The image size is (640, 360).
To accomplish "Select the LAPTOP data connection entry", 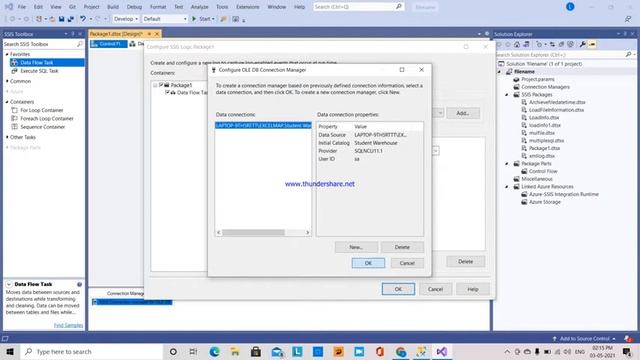I will pos(263,125).
